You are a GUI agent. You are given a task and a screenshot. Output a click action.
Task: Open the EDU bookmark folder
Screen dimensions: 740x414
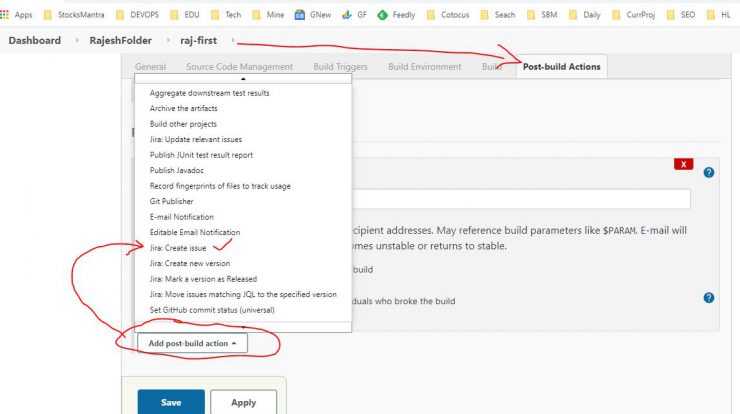click(185, 15)
